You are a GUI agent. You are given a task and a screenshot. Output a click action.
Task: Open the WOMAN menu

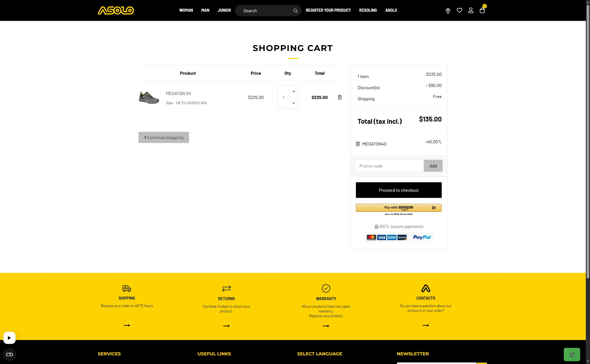point(186,10)
